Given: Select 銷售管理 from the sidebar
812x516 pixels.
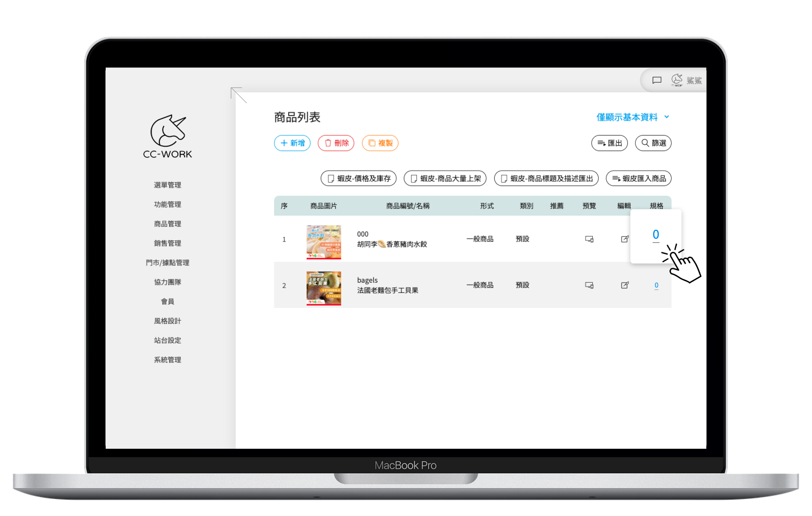Looking at the screenshot, I should (167, 243).
